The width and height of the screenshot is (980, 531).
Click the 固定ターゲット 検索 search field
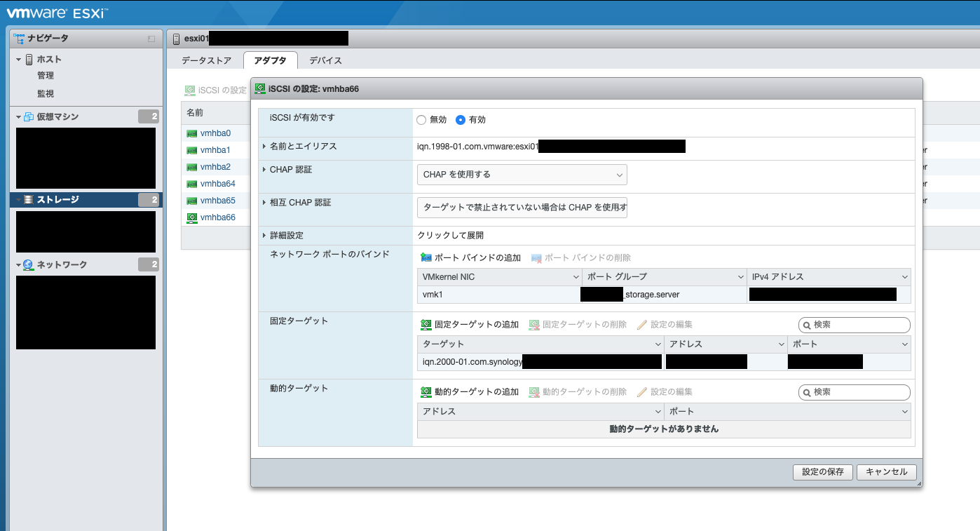855,325
